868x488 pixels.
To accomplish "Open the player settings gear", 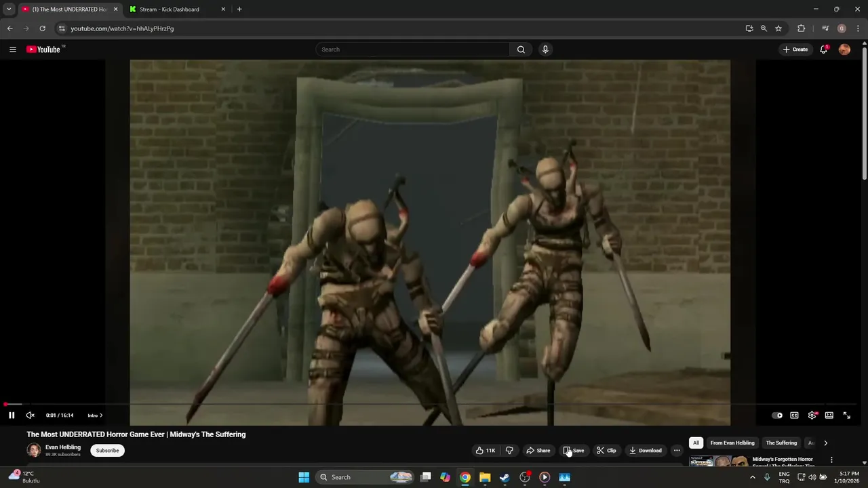I will click(x=812, y=415).
